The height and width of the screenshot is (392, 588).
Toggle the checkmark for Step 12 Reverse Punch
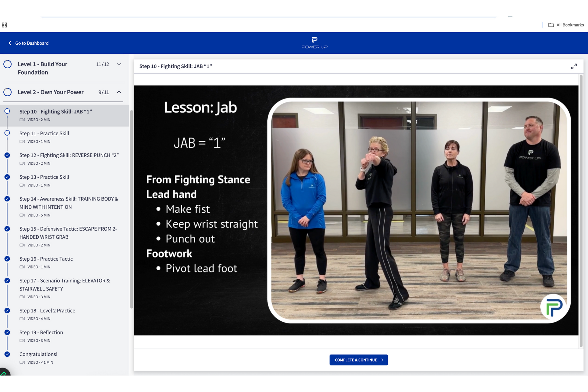[x=7, y=155]
